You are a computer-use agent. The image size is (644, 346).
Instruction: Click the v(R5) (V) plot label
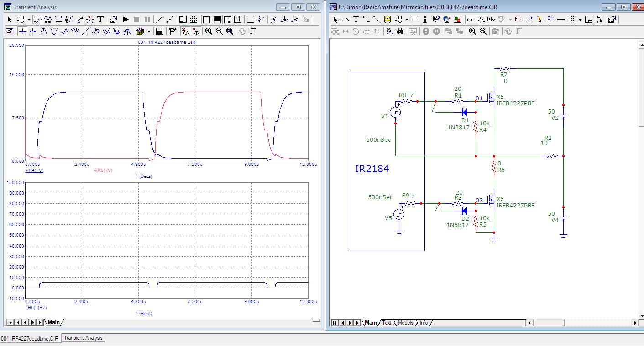[103, 170]
